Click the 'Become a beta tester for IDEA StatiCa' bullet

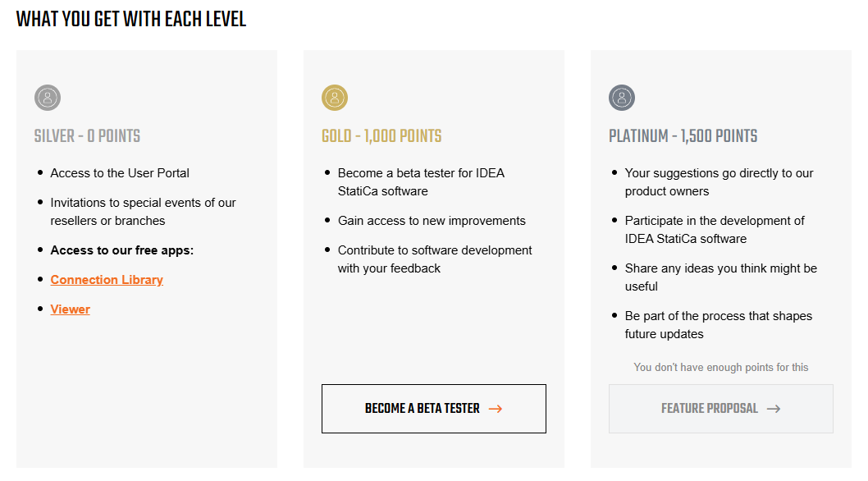[x=421, y=182]
